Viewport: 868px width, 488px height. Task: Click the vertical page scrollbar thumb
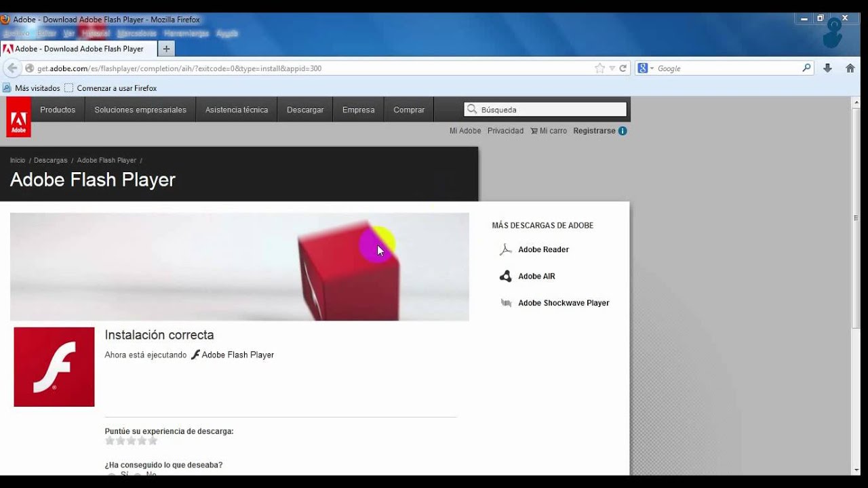tap(856, 217)
